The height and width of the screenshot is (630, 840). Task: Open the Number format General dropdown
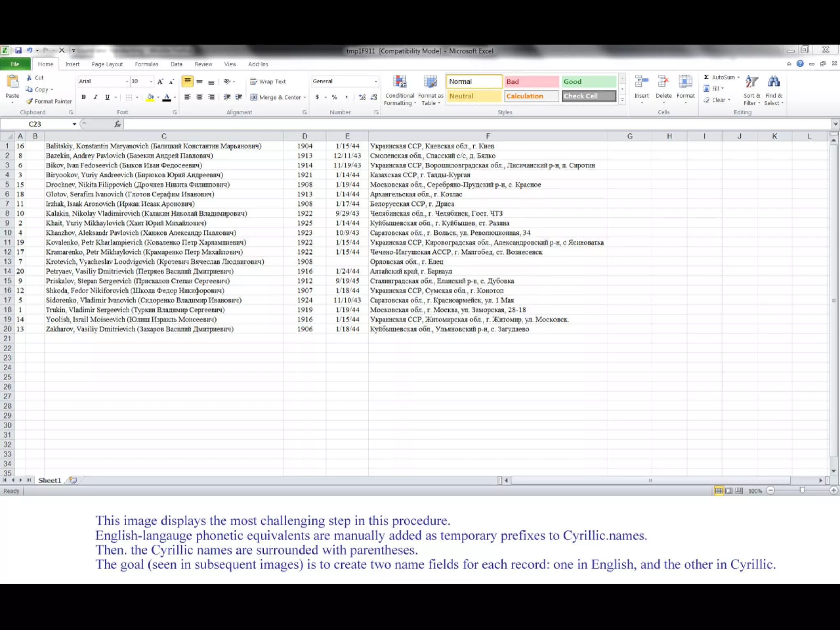[x=376, y=81]
